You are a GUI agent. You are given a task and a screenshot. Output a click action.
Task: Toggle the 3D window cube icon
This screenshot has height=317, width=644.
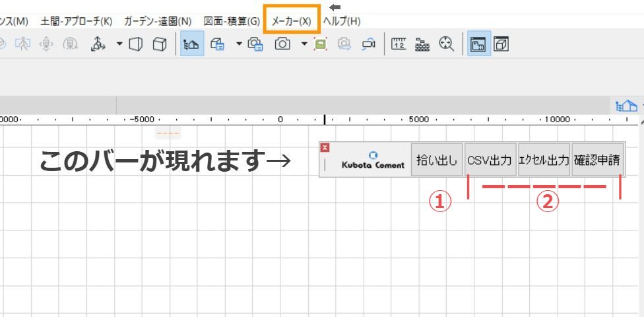[x=501, y=44]
